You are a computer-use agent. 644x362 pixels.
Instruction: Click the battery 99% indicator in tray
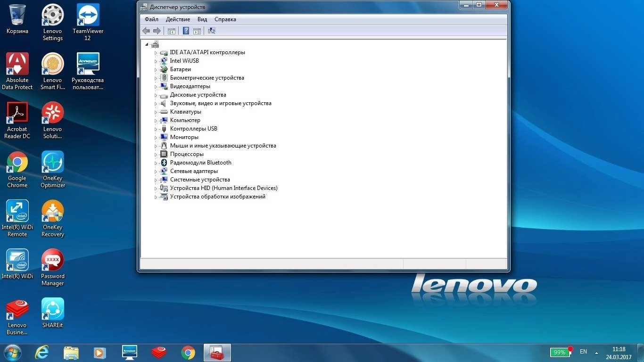[561, 352]
